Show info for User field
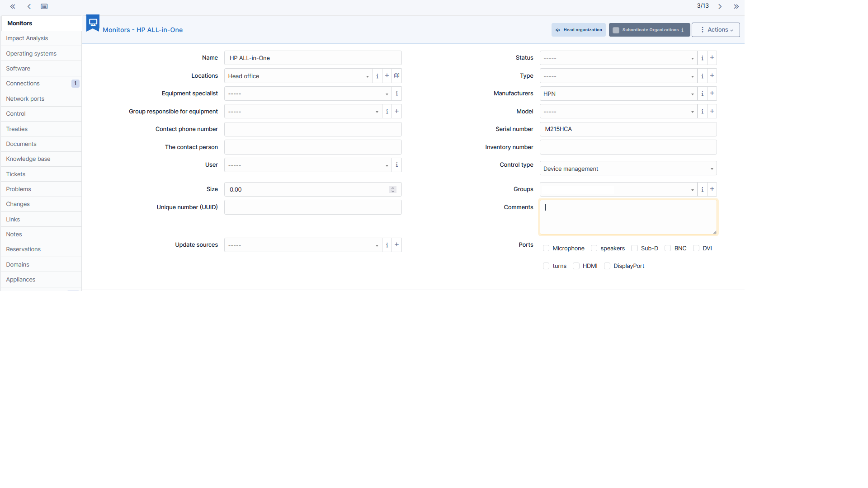This screenshot has height=488, width=868. 396,165
